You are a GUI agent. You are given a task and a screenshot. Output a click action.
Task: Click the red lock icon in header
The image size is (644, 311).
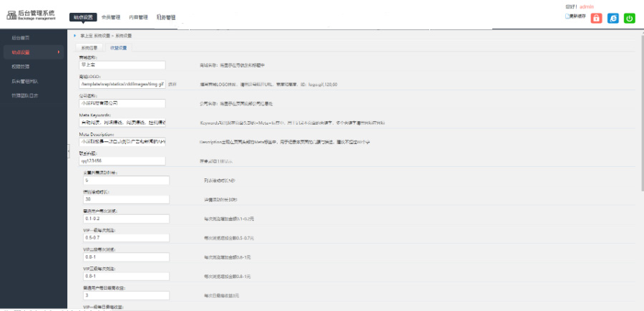click(596, 19)
